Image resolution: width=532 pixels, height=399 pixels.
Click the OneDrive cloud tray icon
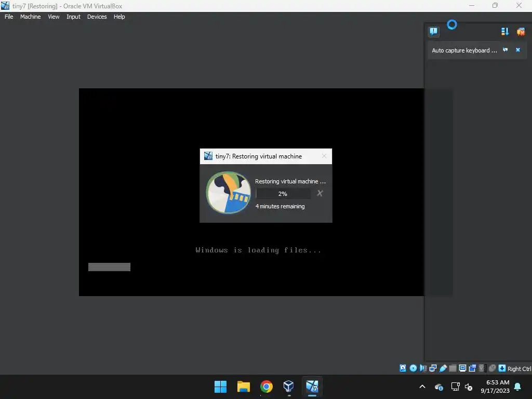[x=439, y=387]
